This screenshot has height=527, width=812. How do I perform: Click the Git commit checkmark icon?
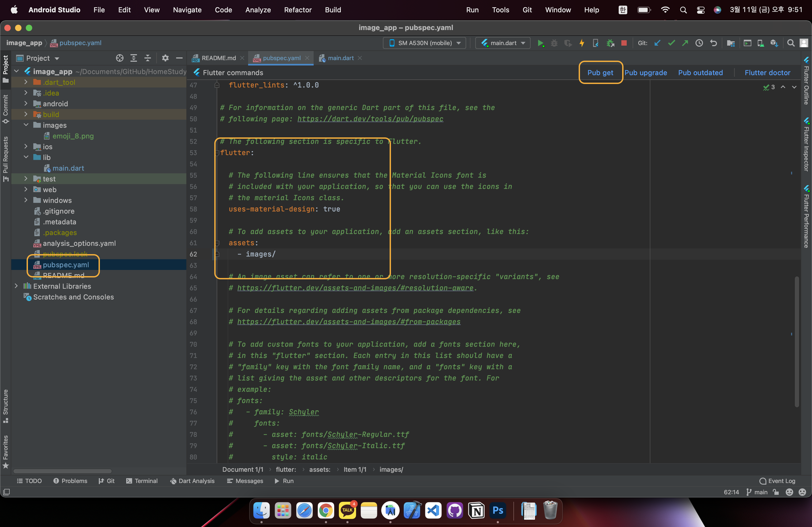point(671,43)
